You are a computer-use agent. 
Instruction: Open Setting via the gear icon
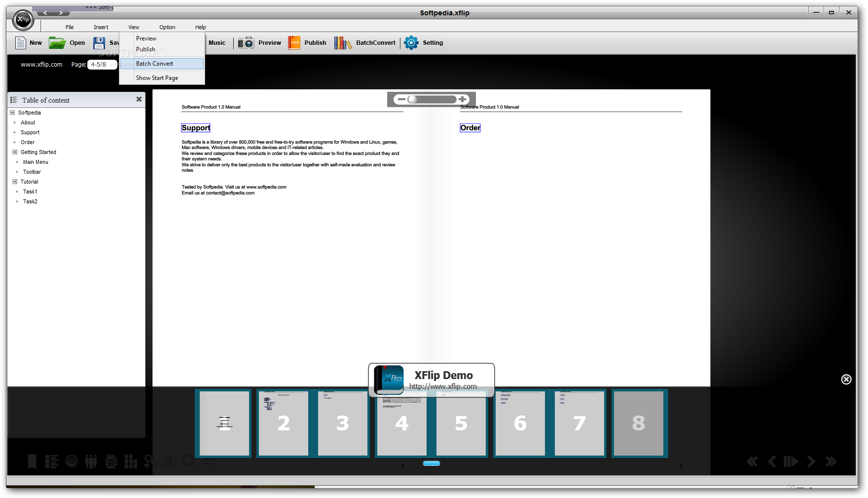[411, 43]
